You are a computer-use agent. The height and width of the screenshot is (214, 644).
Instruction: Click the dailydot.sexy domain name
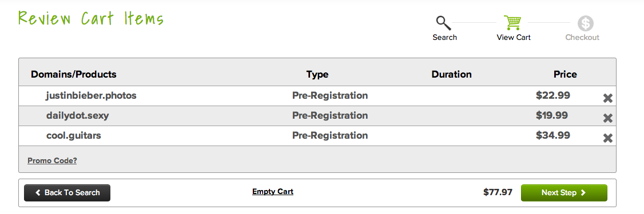[78, 116]
